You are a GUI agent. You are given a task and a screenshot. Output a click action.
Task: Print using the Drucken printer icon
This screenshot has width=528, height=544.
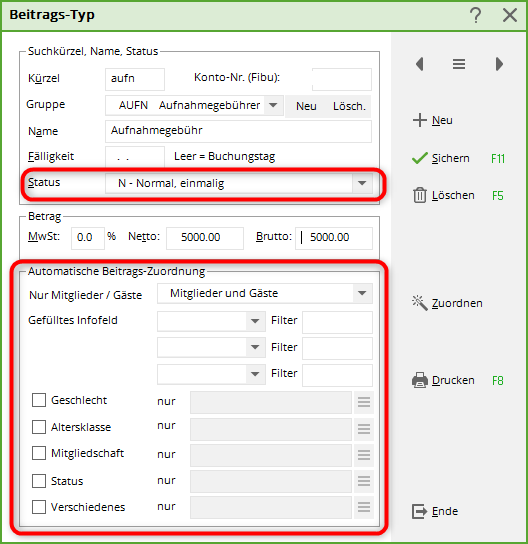tap(420, 380)
